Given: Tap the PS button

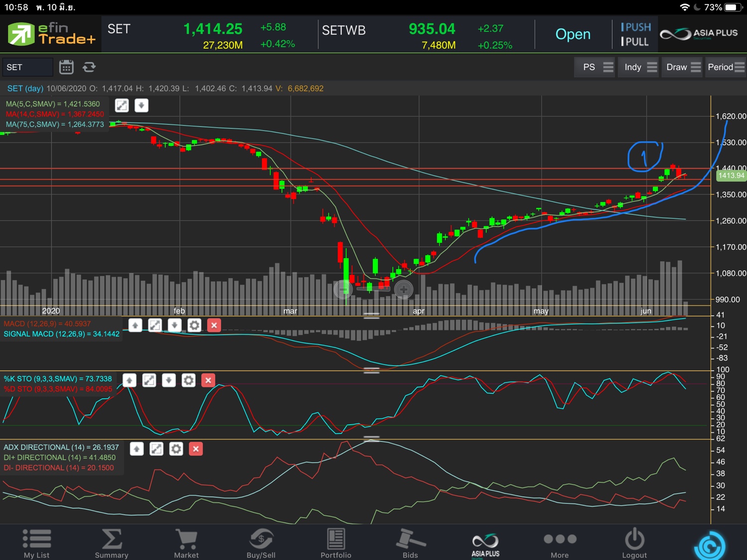Looking at the screenshot, I should click(x=597, y=67).
